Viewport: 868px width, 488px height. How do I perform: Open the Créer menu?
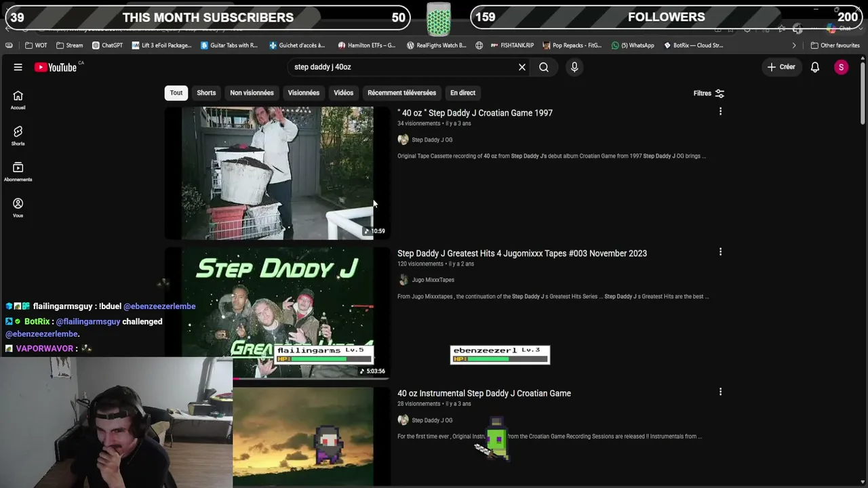point(781,67)
